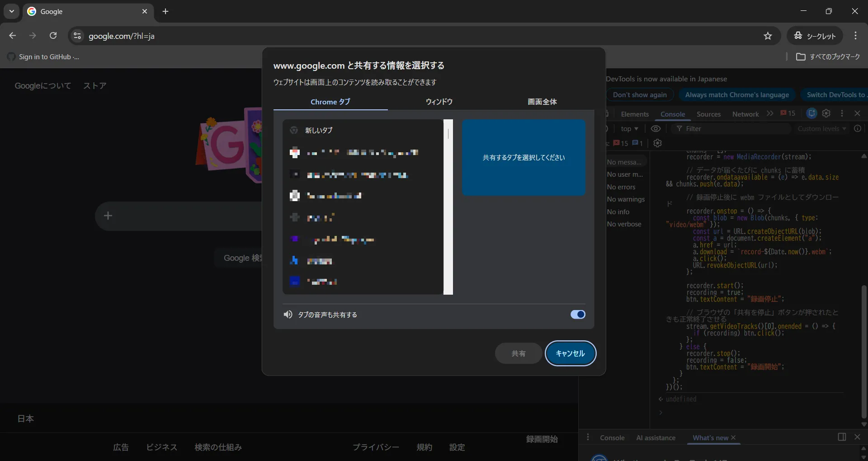The width and height of the screenshot is (868, 461).
Task: Click the tab list scrollbar in dialog
Action: pos(448,207)
